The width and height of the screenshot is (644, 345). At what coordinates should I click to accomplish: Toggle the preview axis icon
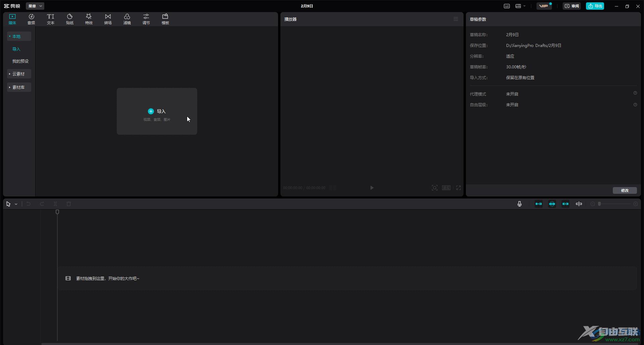579,204
